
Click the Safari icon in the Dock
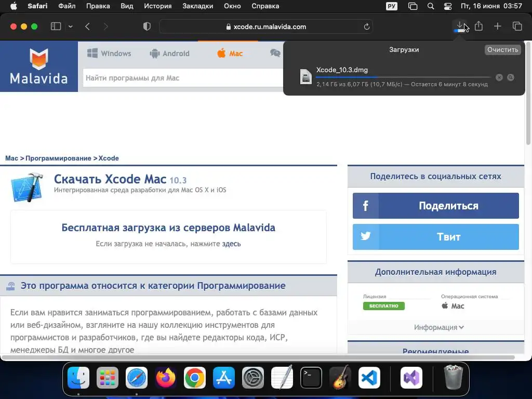click(137, 378)
